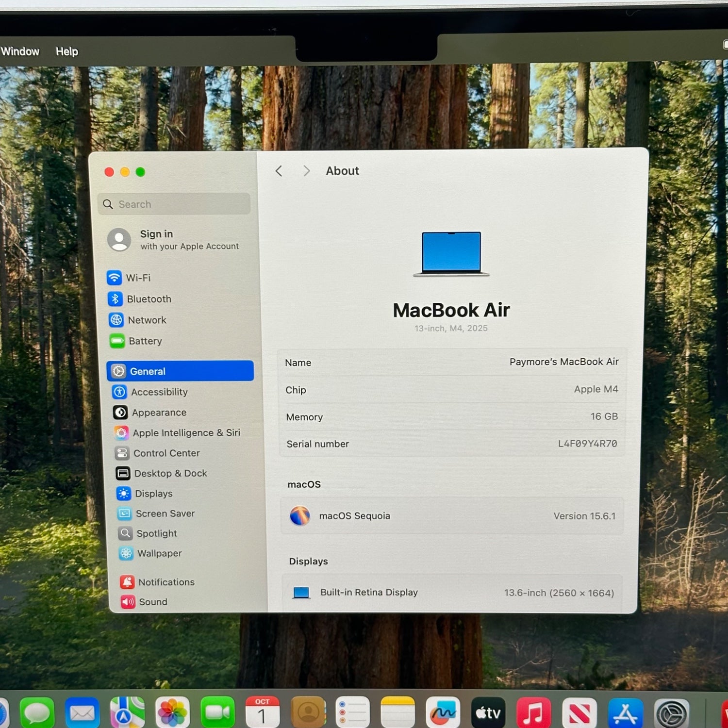This screenshot has width=728, height=728.
Task: Open Music app from the Dock
Action: pyautogui.click(x=533, y=712)
